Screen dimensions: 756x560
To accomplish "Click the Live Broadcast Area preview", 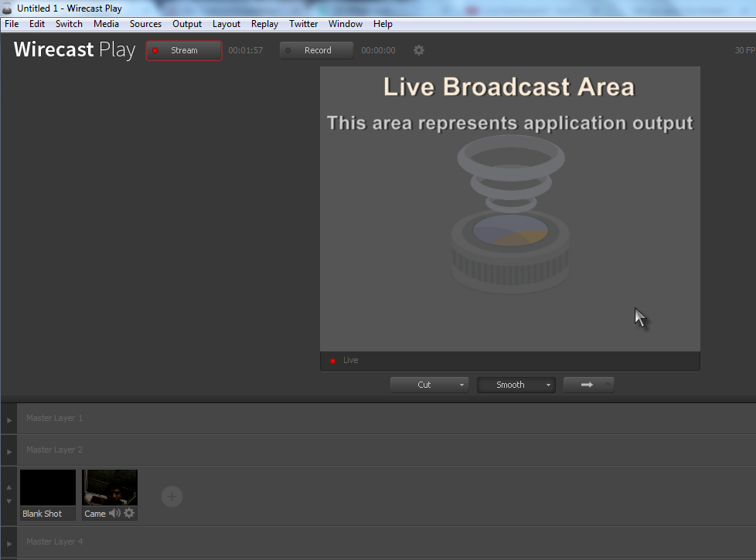I will click(509, 209).
